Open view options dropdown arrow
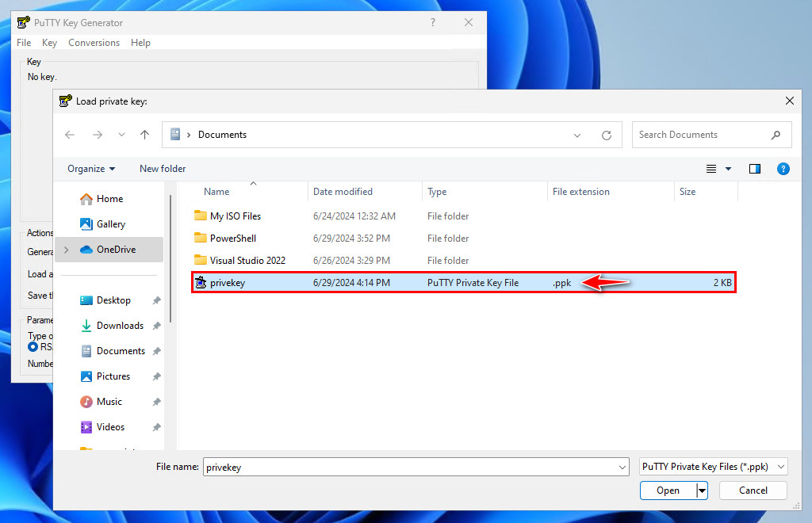Image resolution: width=812 pixels, height=523 pixels. click(x=728, y=169)
